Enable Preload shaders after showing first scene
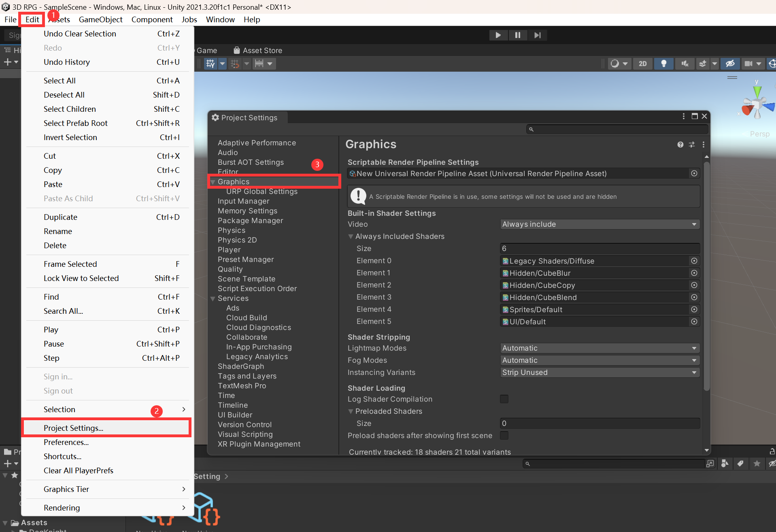 pyautogui.click(x=504, y=436)
